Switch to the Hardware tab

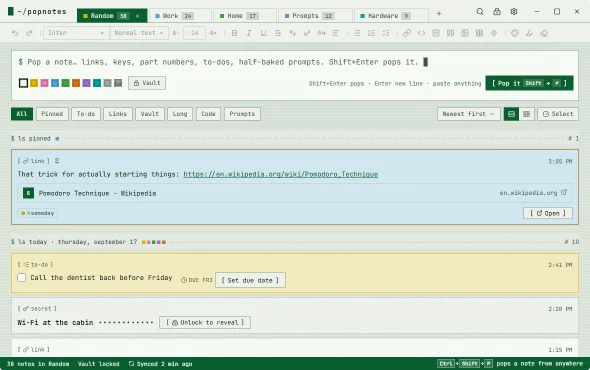coord(391,16)
